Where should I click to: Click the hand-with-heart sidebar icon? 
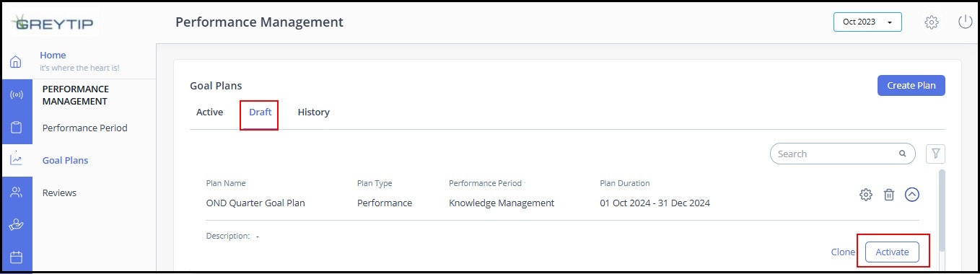click(16, 224)
